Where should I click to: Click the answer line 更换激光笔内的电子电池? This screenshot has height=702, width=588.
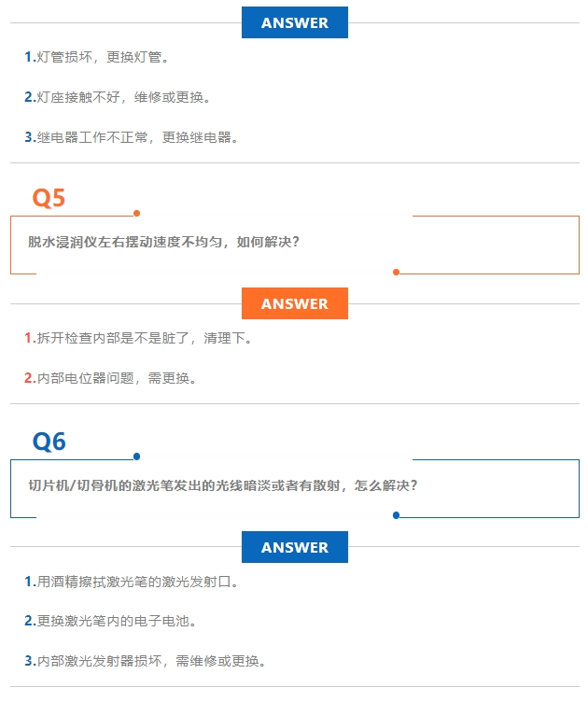click(x=117, y=620)
